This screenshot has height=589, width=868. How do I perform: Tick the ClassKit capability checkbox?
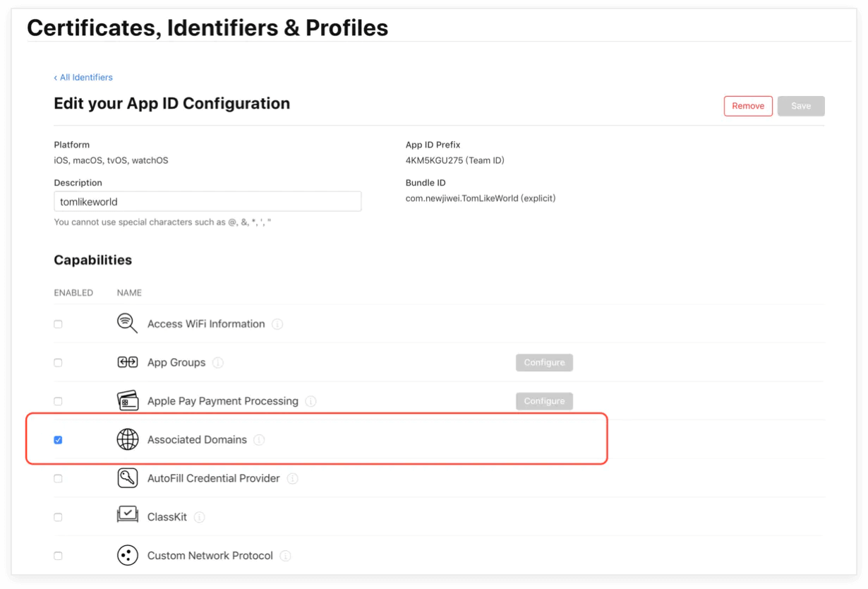click(58, 517)
